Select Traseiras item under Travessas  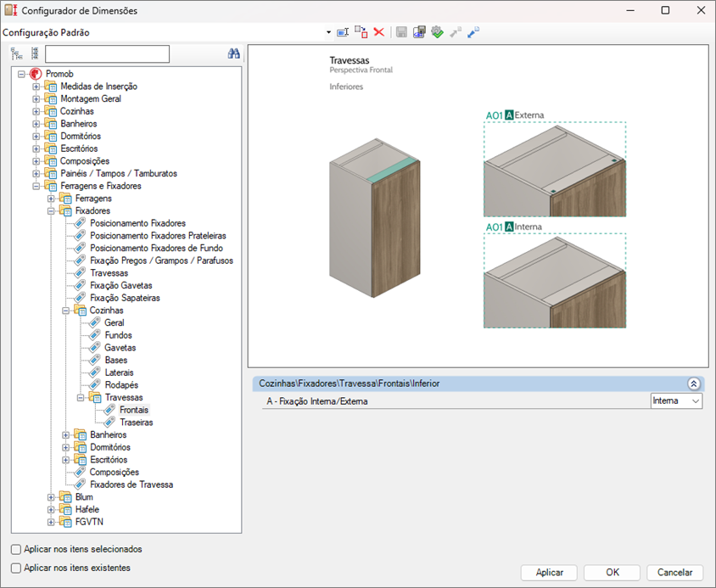click(136, 422)
